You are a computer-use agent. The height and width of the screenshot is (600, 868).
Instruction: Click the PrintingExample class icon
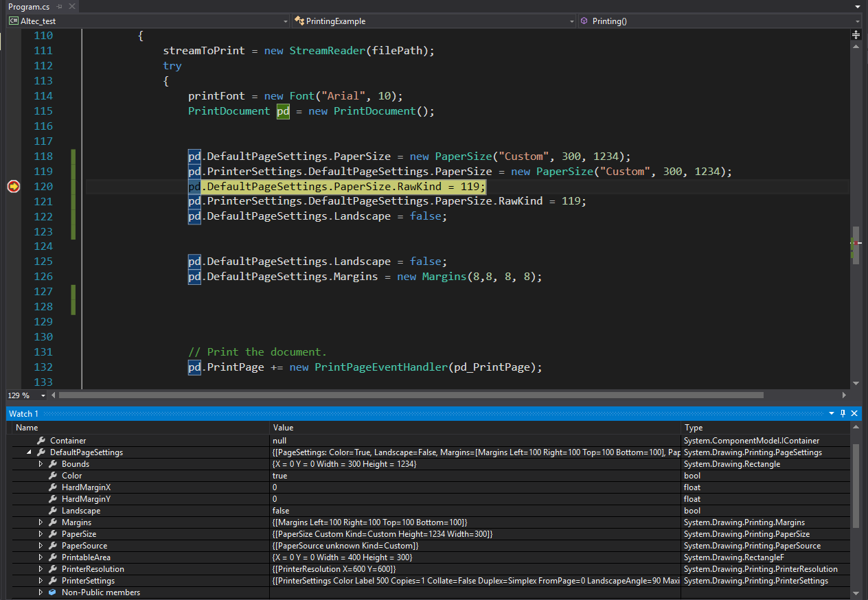coord(299,21)
